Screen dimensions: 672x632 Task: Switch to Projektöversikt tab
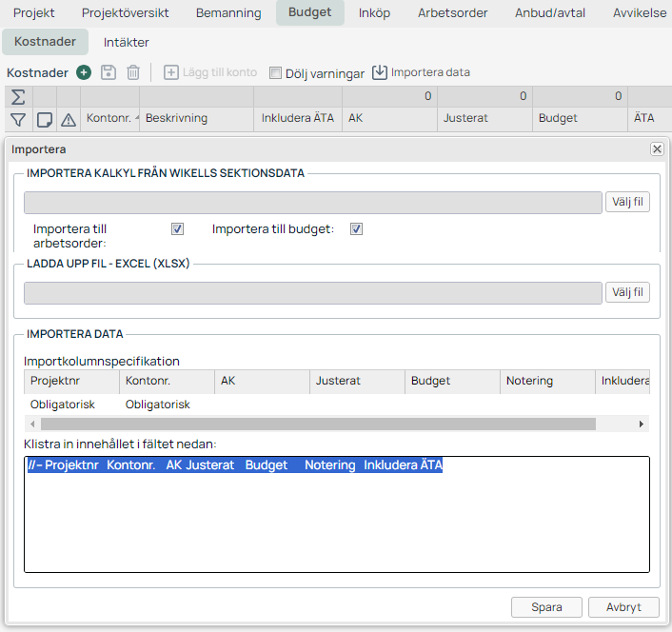click(125, 13)
